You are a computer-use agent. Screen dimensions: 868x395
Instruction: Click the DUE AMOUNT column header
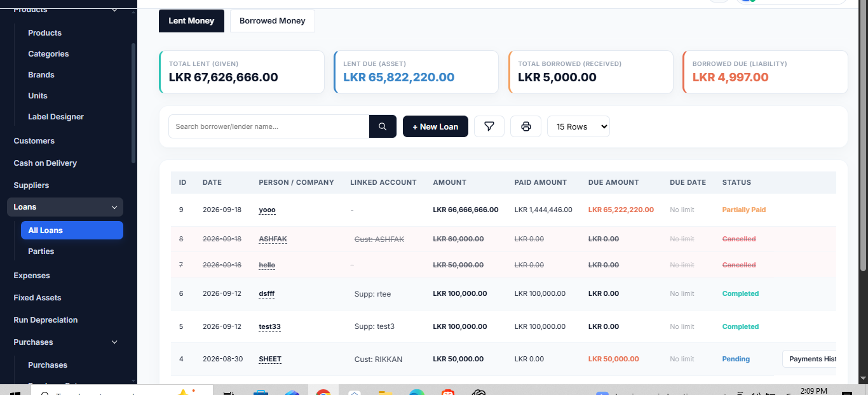click(614, 182)
